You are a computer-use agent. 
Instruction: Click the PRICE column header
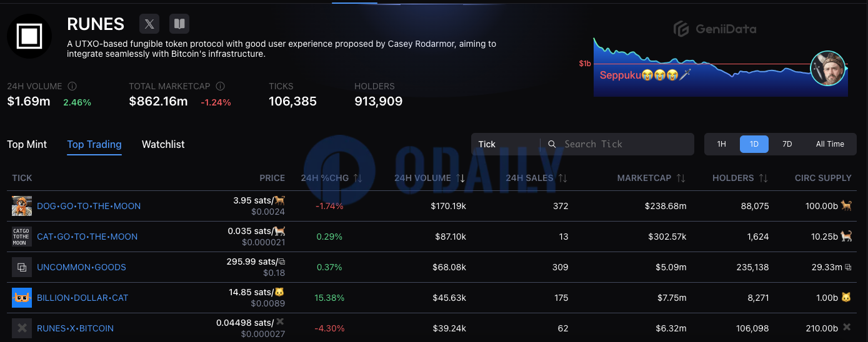point(272,178)
